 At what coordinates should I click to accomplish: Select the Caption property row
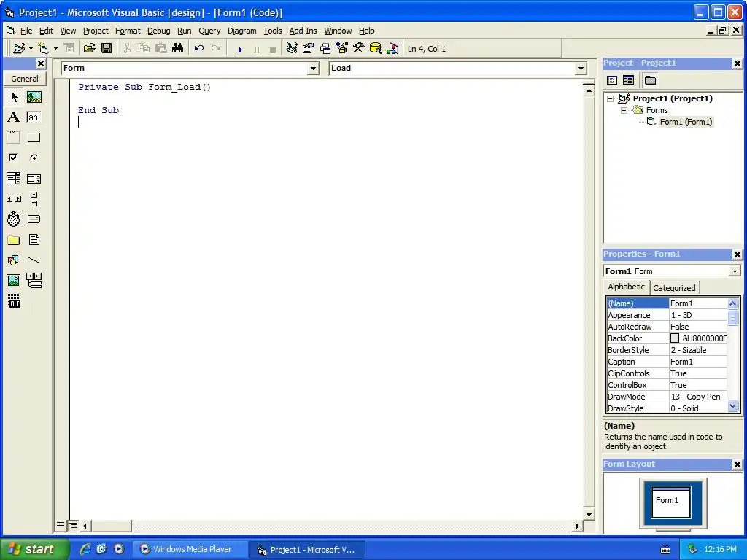point(667,362)
